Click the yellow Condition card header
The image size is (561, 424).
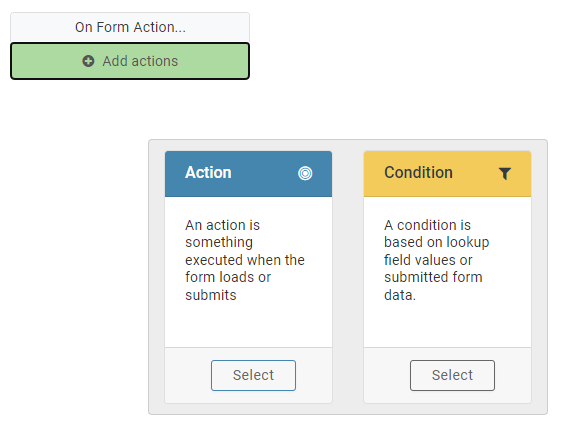[x=447, y=174]
